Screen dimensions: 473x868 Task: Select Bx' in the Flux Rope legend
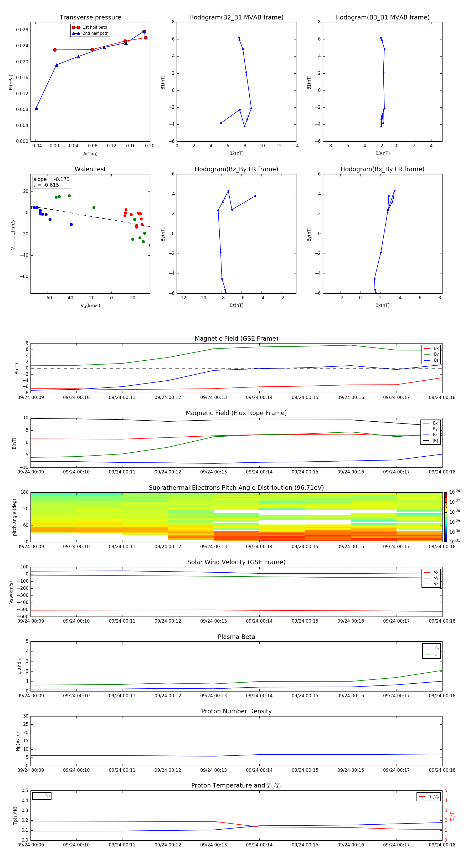pos(431,423)
